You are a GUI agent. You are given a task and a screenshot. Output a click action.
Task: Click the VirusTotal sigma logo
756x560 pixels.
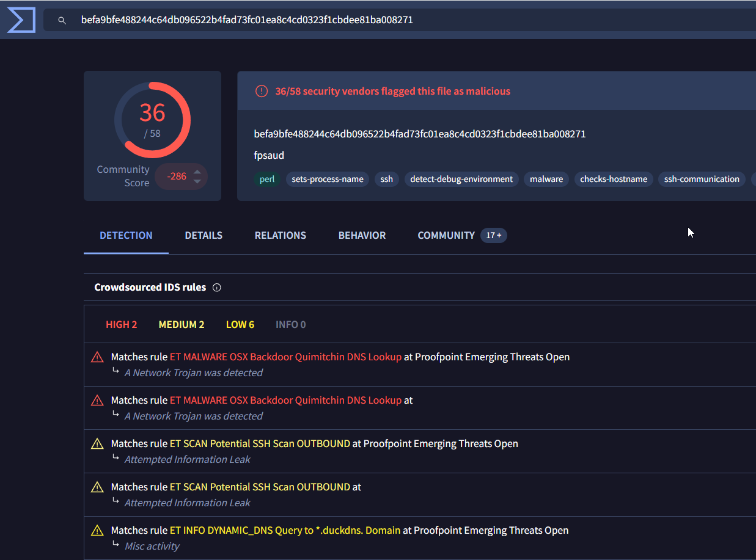(21, 20)
